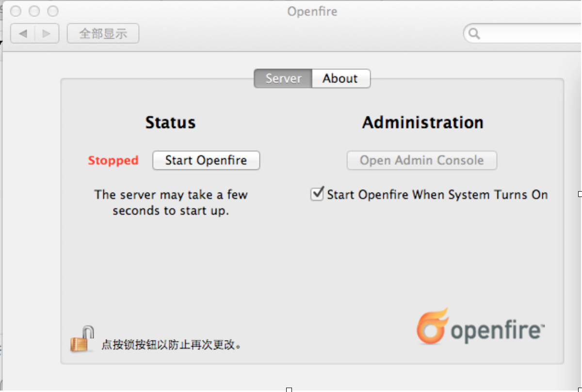Close the Openfire preferences window
The height and width of the screenshot is (392, 582).
pyautogui.click(x=16, y=11)
